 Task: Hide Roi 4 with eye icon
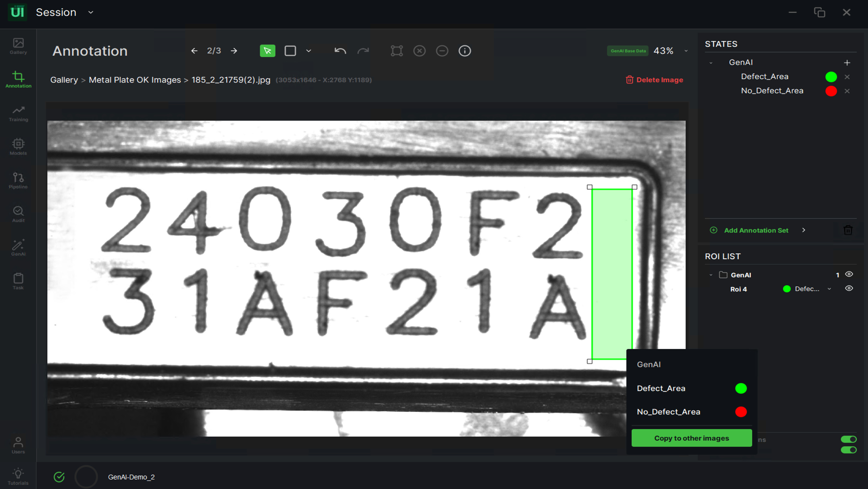(848, 288)
